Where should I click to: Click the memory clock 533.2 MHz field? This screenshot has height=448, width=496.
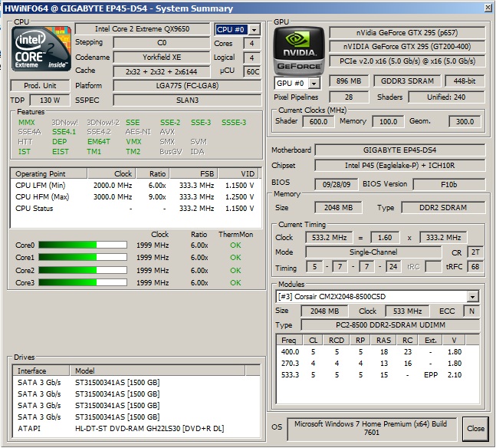pyautogui.click(x=329, y=238)
